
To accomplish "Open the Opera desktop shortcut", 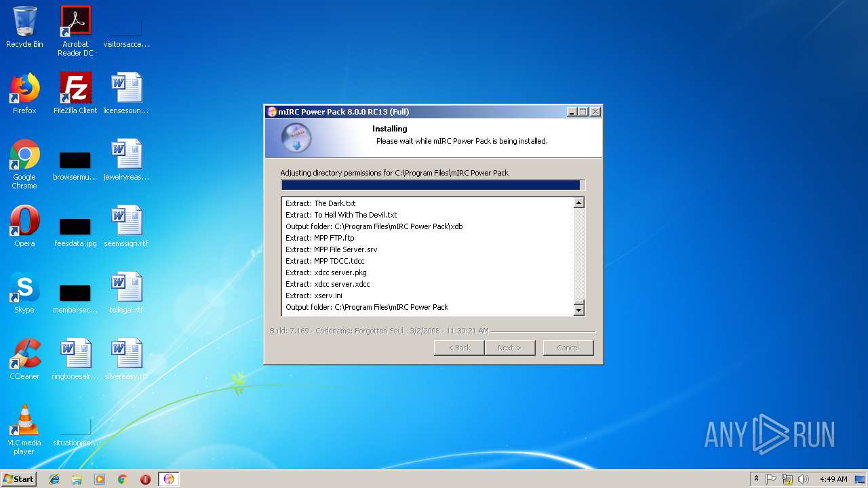I will 24,226.
